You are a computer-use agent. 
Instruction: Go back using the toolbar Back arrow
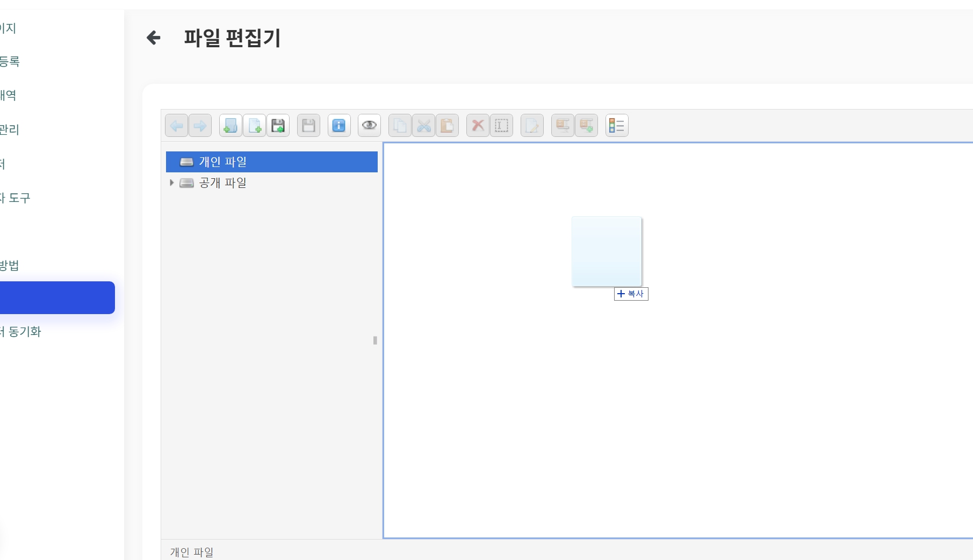click(176, 126)
